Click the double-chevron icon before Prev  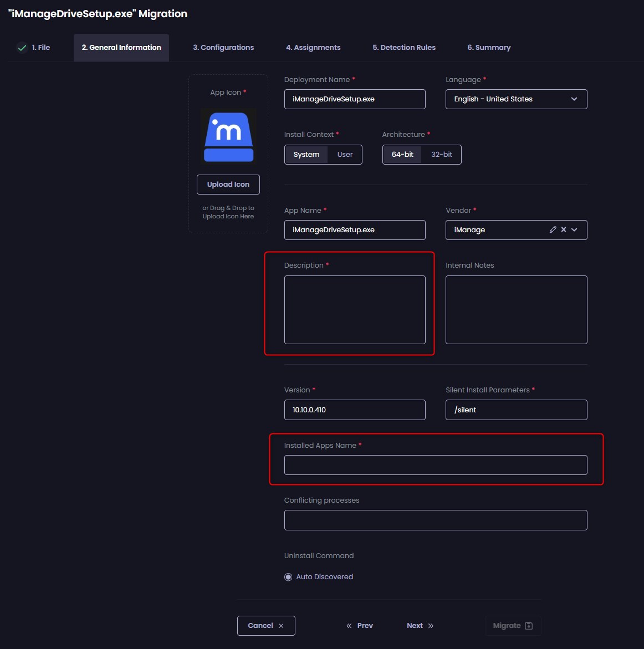click(349, 625)
